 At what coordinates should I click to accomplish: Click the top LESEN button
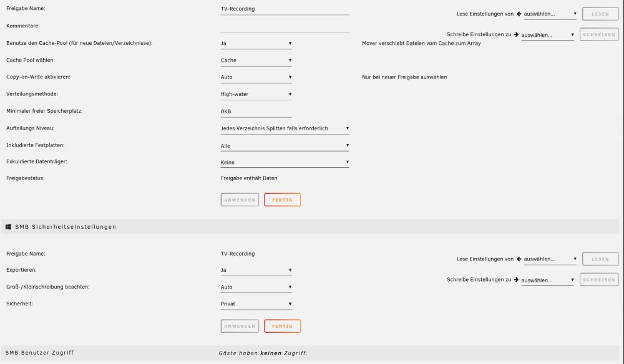click(x=600, y=14)
